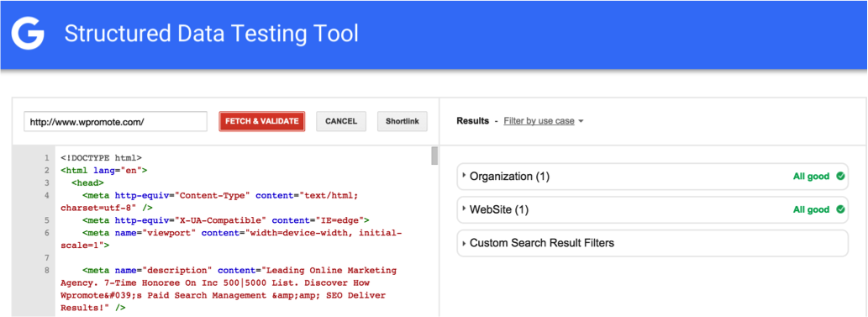
Task: Click the WebSite (1) label text
Action: pyautogui.click(x=499, y=210)
